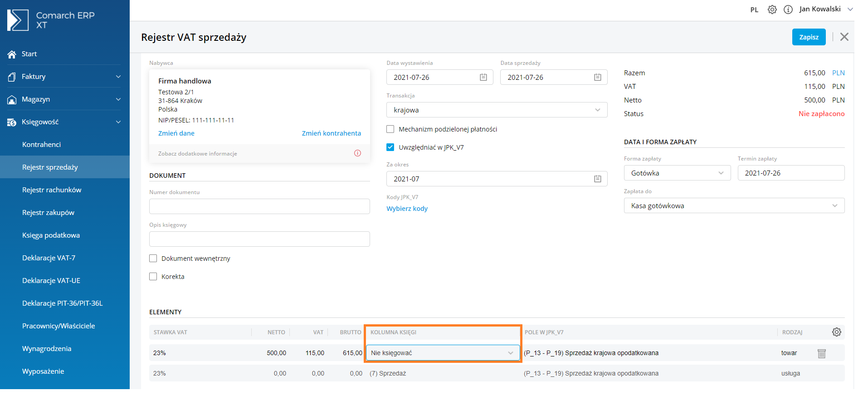The image size is (868, 410).
Task: Open calendar for Data sprzedaży
Action: 598,78
